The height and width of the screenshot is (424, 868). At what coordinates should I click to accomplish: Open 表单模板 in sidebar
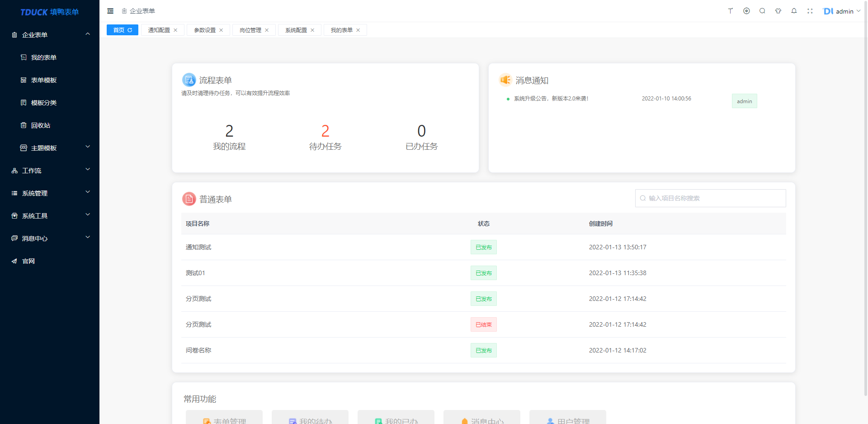(50, 80)
